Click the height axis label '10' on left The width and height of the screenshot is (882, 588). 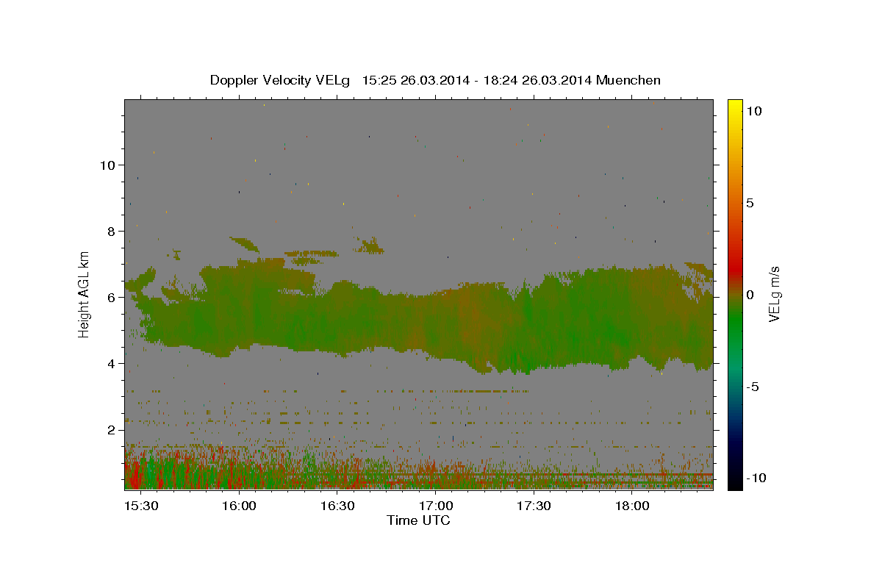[110, 165]
